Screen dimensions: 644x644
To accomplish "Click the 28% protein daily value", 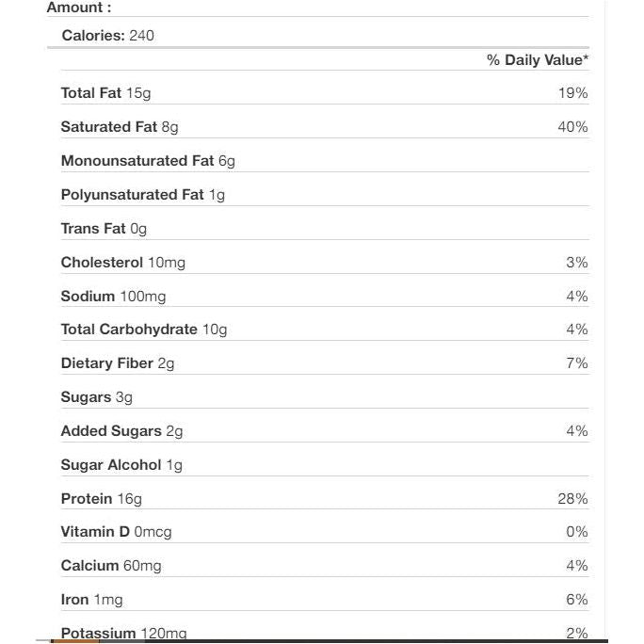I will (572, 499).
